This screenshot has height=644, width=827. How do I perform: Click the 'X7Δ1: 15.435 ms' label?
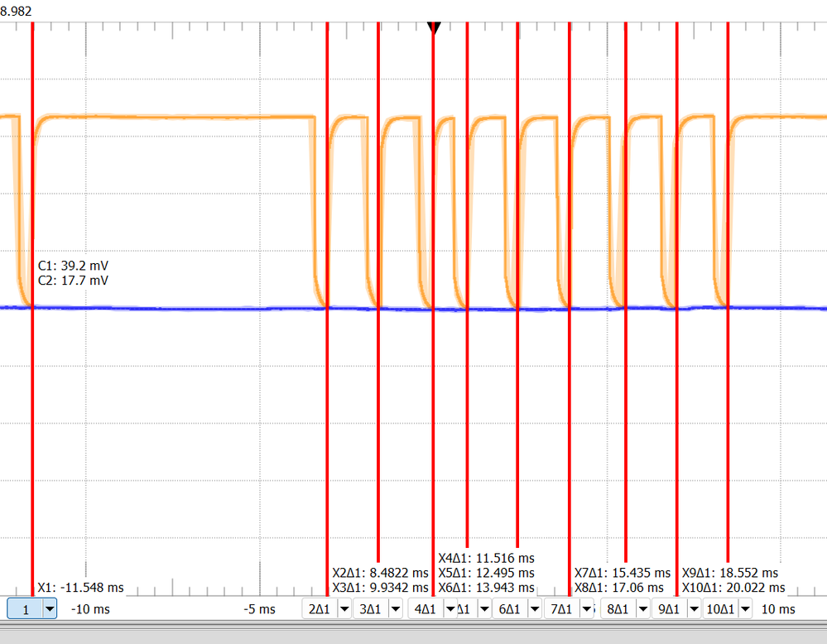click(623, 573)
